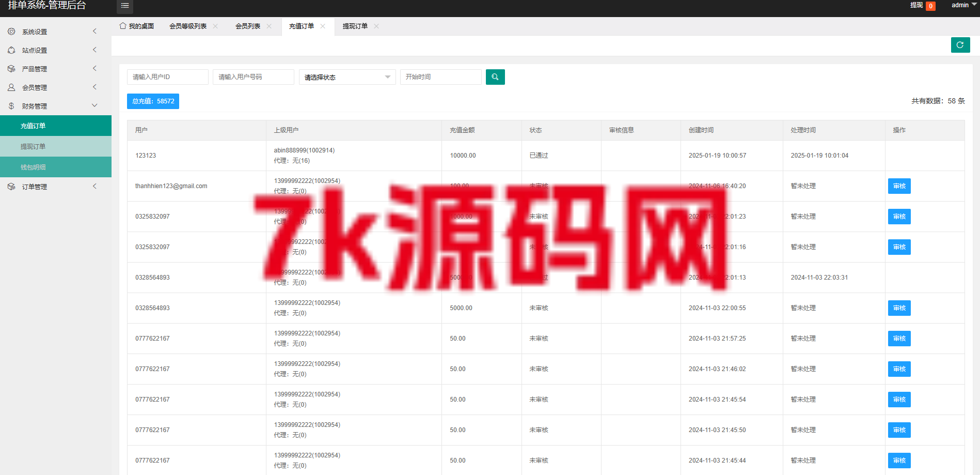Open the admin user dropdown
The image size is (980, 475).
tap(963, 5)
